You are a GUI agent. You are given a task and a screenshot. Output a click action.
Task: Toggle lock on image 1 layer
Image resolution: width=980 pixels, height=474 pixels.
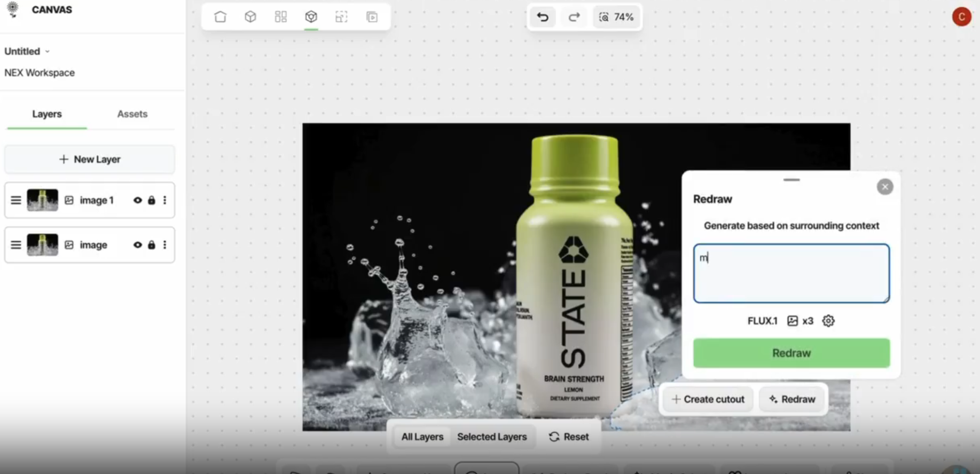click(x=152, y=200)
